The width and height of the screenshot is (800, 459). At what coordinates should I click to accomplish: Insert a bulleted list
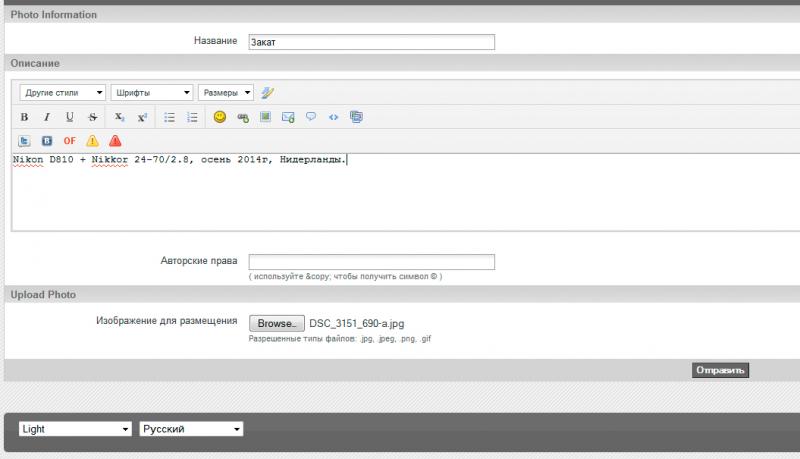[169, 117]
